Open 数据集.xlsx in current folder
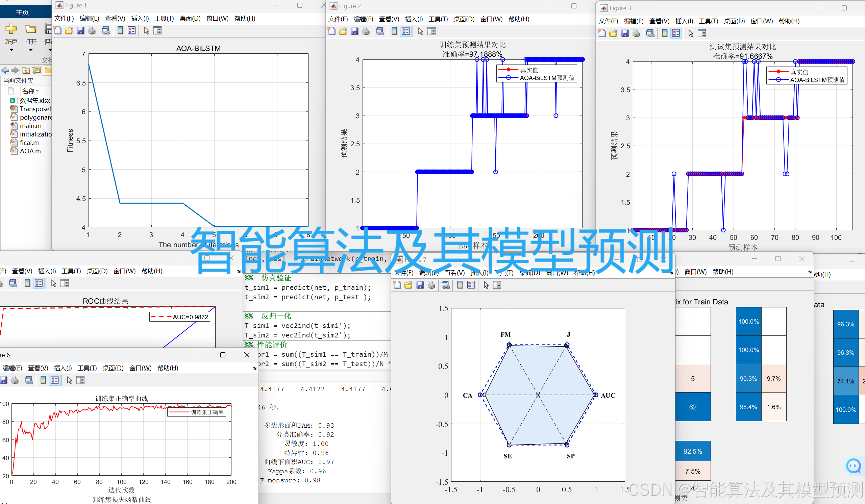865x504 pixels. coord(34,101)
